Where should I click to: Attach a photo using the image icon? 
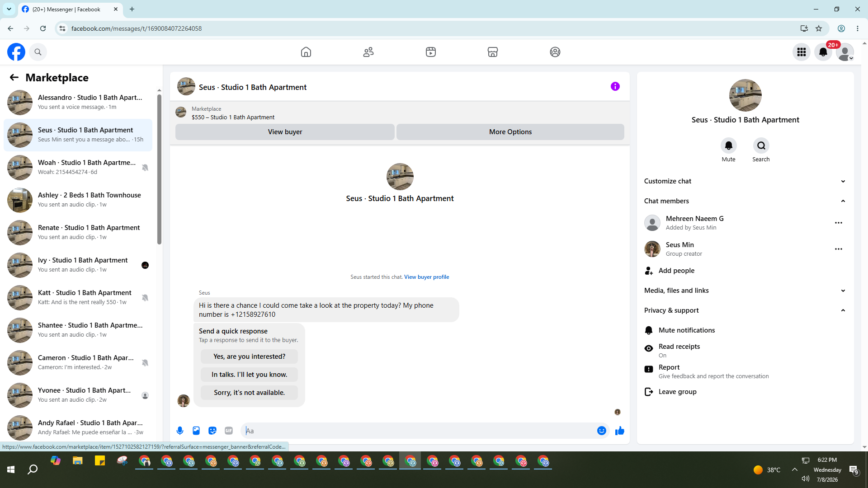(x=196, y=431)
